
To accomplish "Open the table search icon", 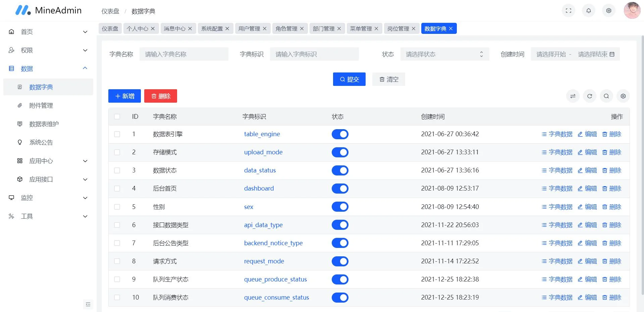I will point(606,96).
